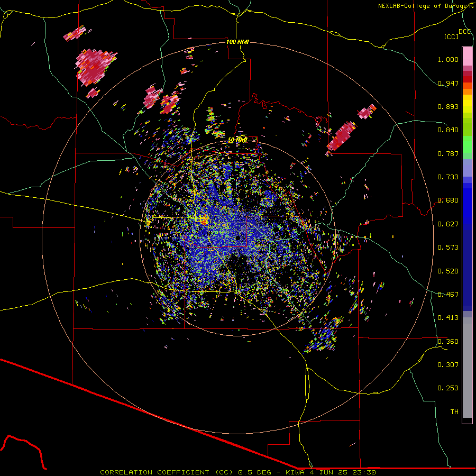Click the black radar site dot at center
The width and height of the screenshot is (476, 476).
[x=237, y=237]
